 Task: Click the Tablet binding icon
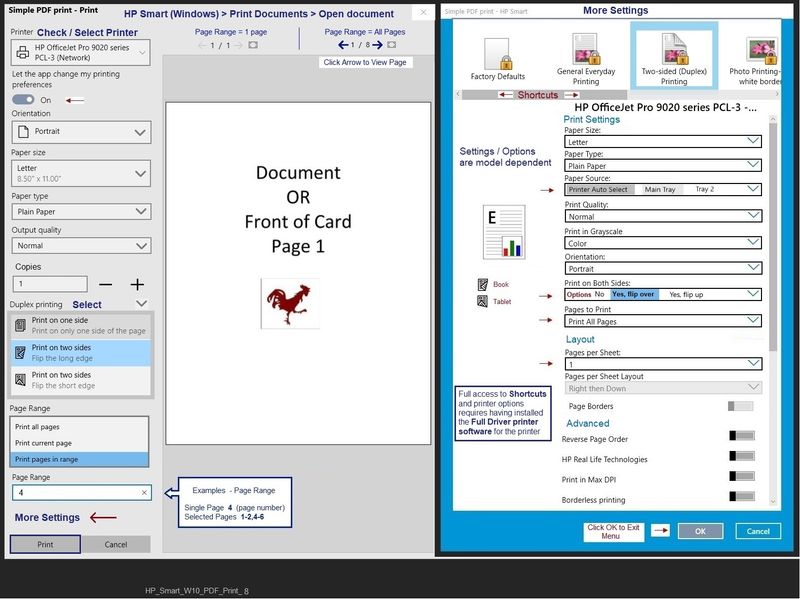tap(483, 302)
